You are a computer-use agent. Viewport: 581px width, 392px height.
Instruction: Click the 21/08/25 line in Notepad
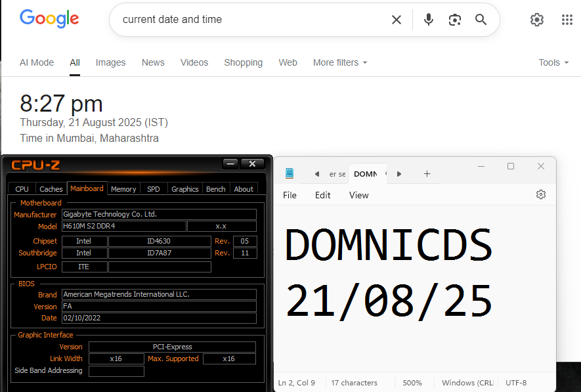tap(389, 301)
